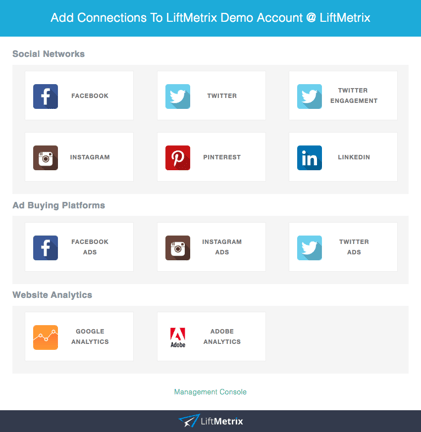Click the LinkedIn logo icon
The image size is (421, 432).
point(309,158)
